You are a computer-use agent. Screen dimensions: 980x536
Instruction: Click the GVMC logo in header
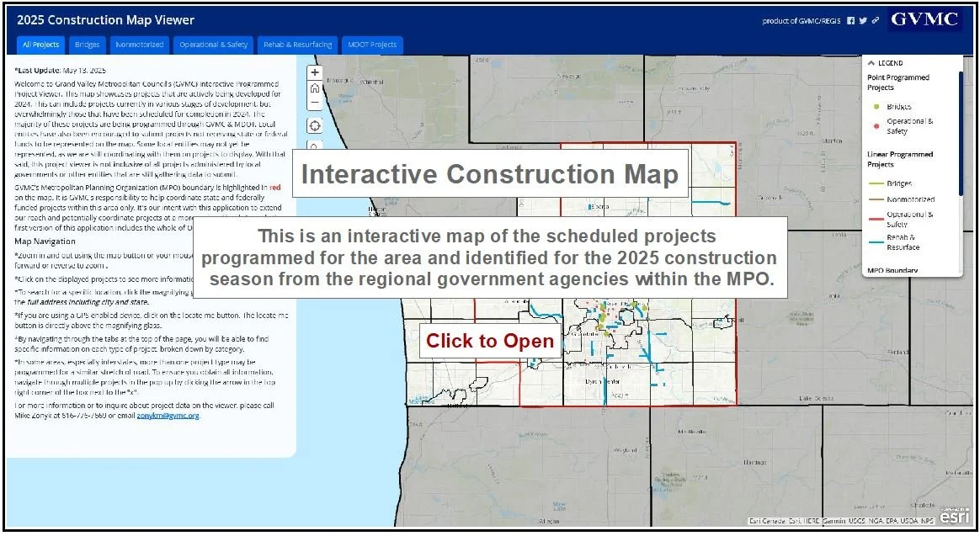[924, 19]
